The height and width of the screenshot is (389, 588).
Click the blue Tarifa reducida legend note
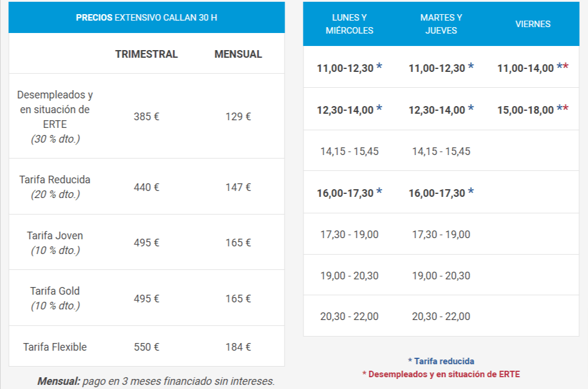[x=441, y=361]
